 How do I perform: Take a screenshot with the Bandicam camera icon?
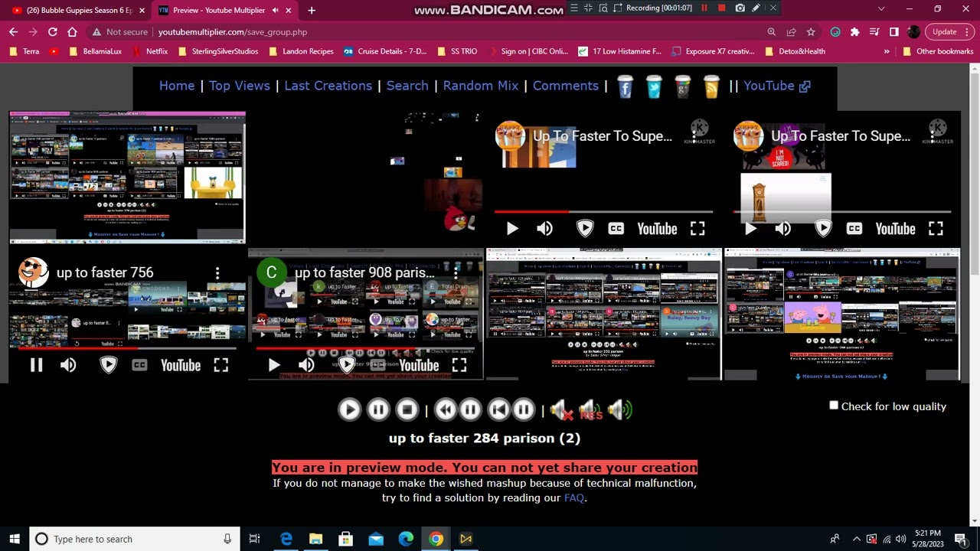pos(740,8)
